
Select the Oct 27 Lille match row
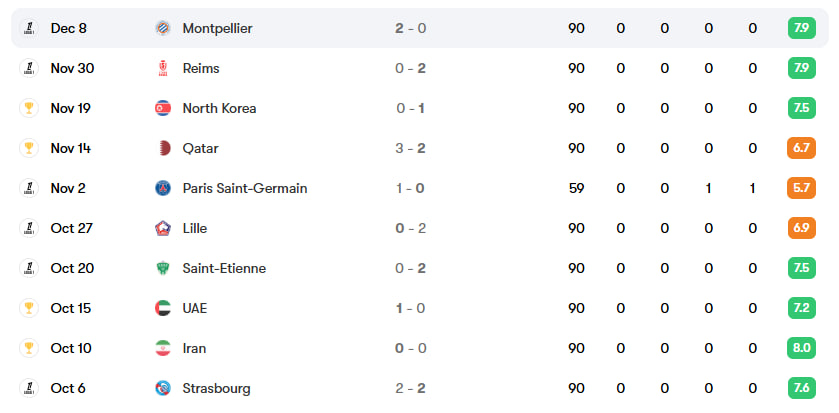(420, 228)
